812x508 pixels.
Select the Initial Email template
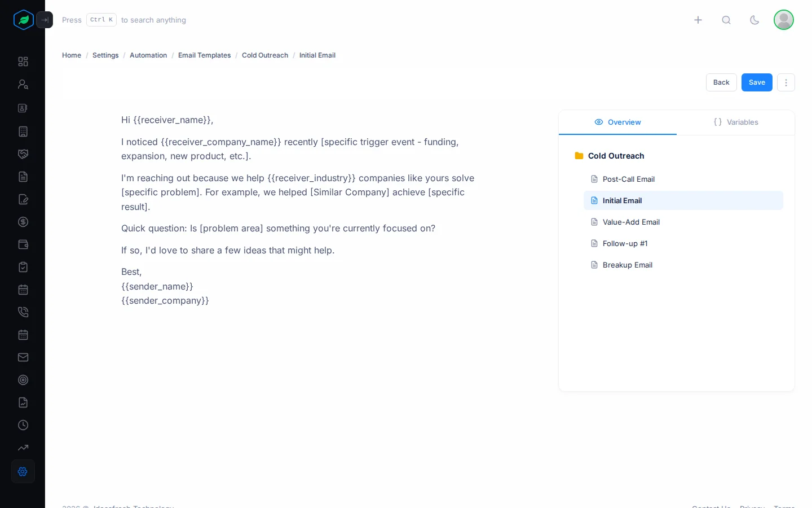point(683,200)
